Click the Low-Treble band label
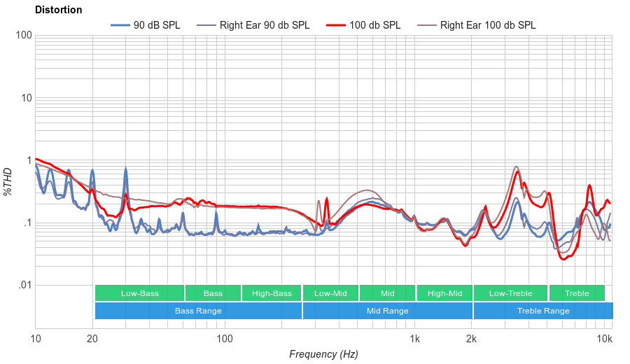This screenshot has height=364, width=630. coord(510,293)
